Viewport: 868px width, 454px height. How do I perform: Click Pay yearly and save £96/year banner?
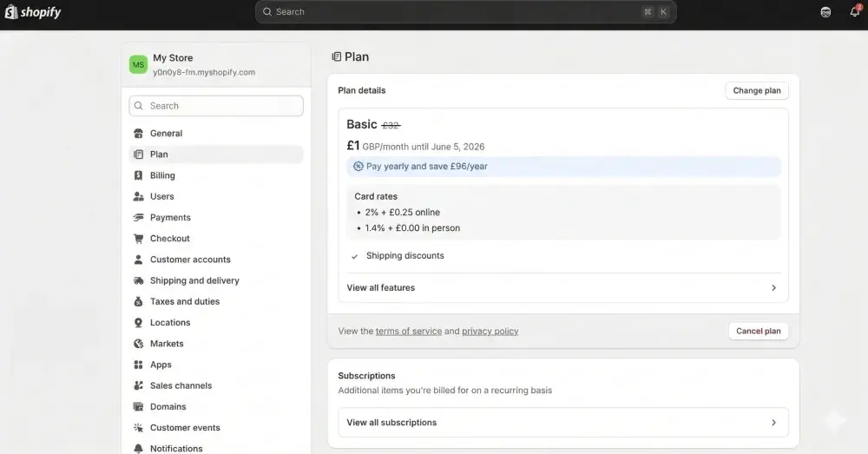point(563,166)
